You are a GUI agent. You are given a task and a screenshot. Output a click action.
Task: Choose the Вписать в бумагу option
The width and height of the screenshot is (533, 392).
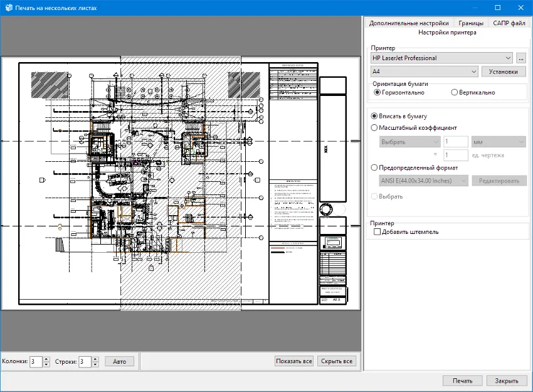399,116
